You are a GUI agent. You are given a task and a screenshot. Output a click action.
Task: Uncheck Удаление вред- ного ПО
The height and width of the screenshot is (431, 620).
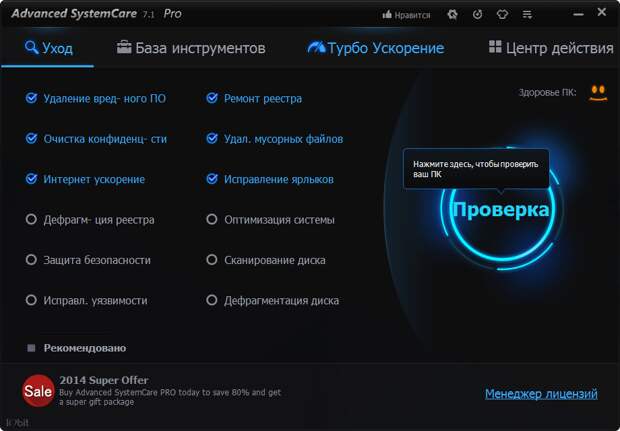coord(31,98)
